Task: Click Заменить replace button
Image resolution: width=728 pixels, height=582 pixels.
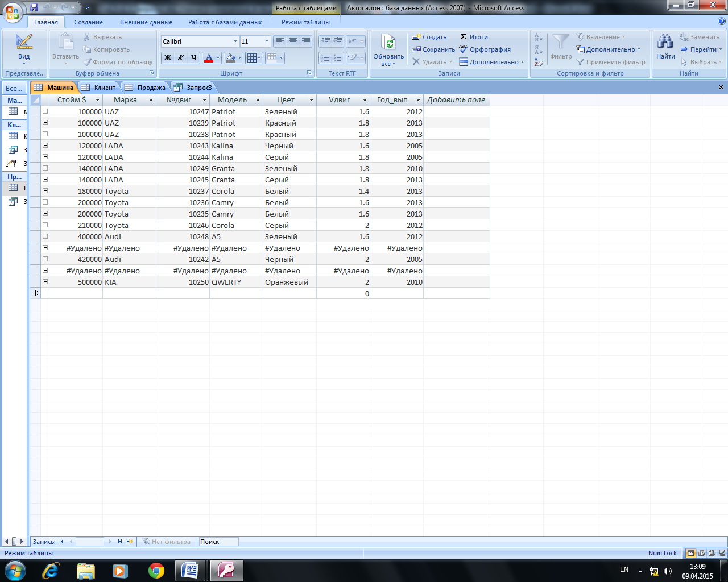Action: [700, 37]
